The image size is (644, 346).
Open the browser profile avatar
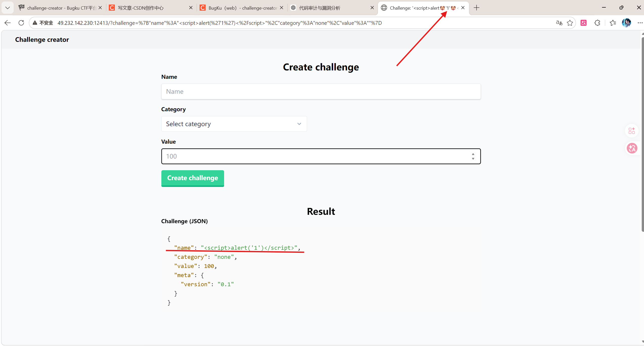(627, 23)
